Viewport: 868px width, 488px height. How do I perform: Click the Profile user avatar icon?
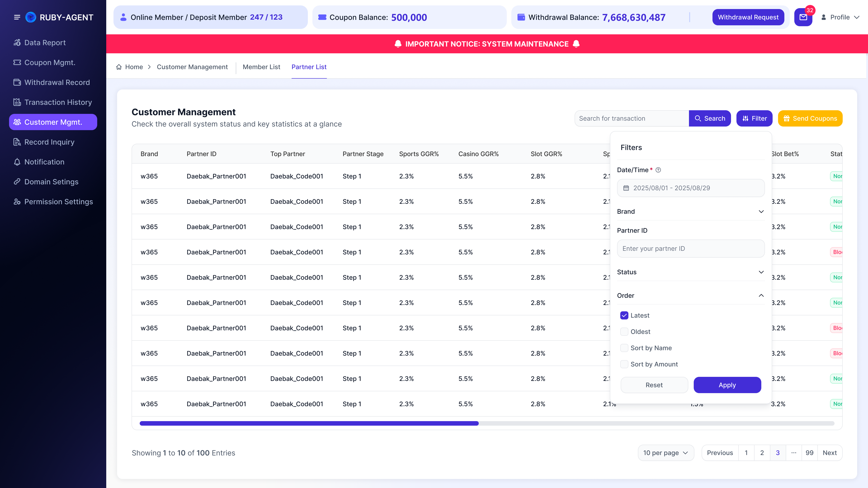coord(823,17)
